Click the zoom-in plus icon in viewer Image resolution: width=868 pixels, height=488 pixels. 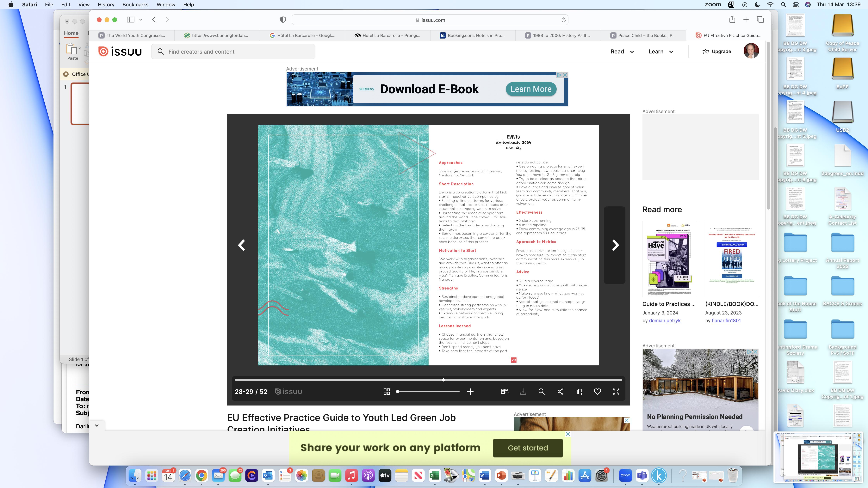coord(470,391)
